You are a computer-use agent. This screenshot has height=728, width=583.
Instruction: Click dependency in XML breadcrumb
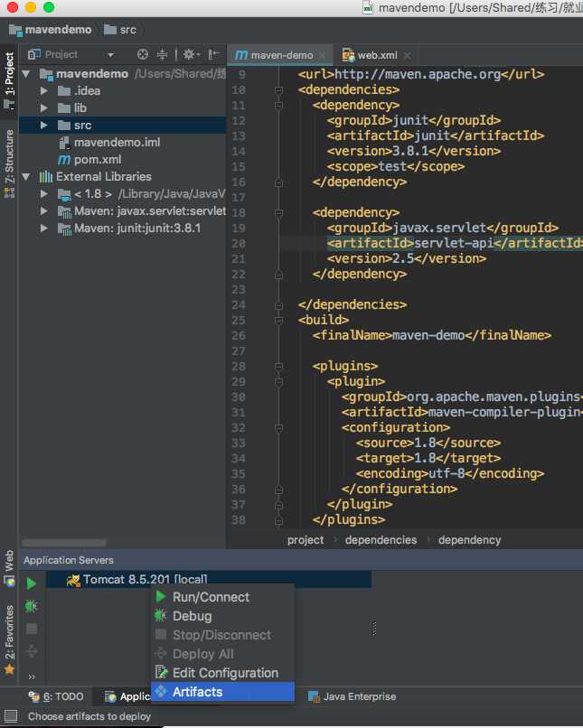click(470, 540)
